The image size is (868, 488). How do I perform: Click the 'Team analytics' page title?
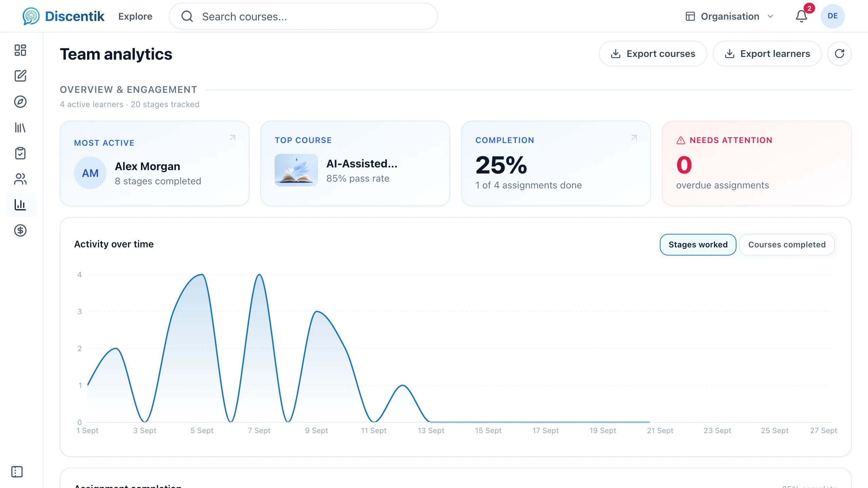click(x=116, y=54)
